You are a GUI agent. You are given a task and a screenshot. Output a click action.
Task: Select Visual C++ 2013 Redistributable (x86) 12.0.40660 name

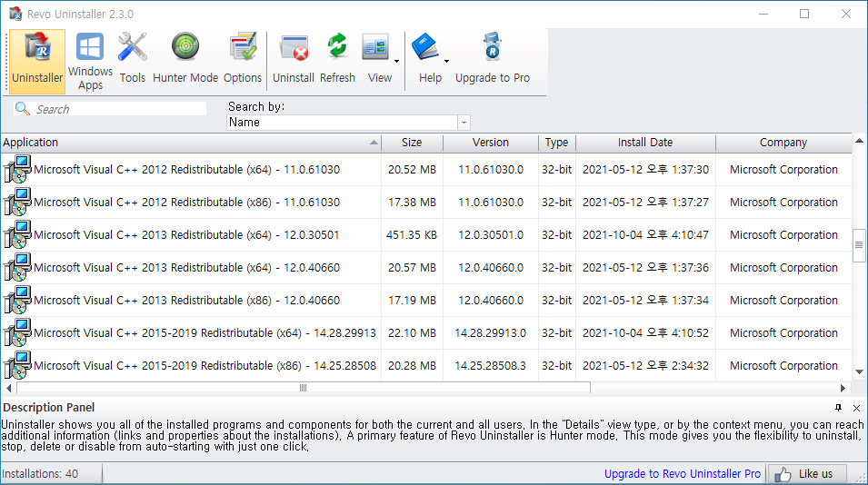coord(186,300)
